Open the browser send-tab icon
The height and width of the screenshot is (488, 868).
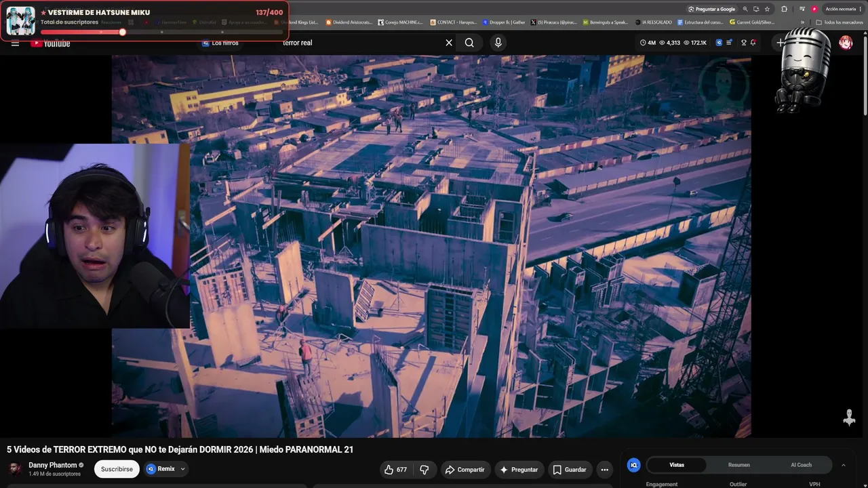pyautogui.click(x=756, y=9)
